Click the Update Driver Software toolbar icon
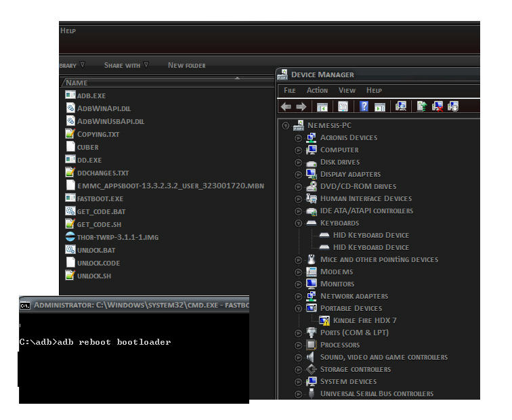The image size is (512, 420). 422,106
